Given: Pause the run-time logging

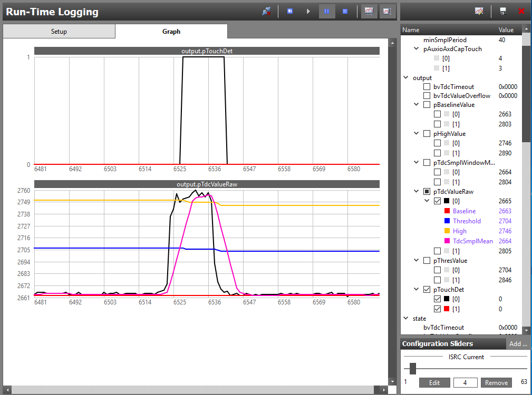Looking at the screenshot, I should (x=326, y=11).
